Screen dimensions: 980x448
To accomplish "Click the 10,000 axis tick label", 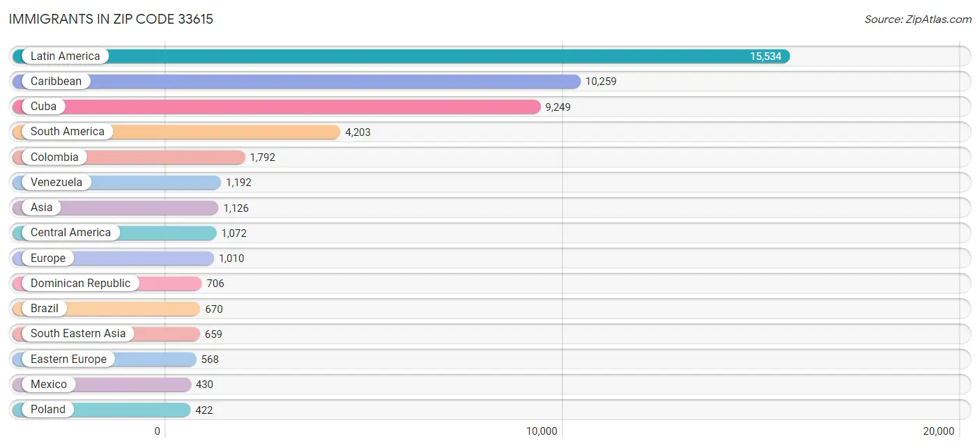I will click(x=541, y=431).
